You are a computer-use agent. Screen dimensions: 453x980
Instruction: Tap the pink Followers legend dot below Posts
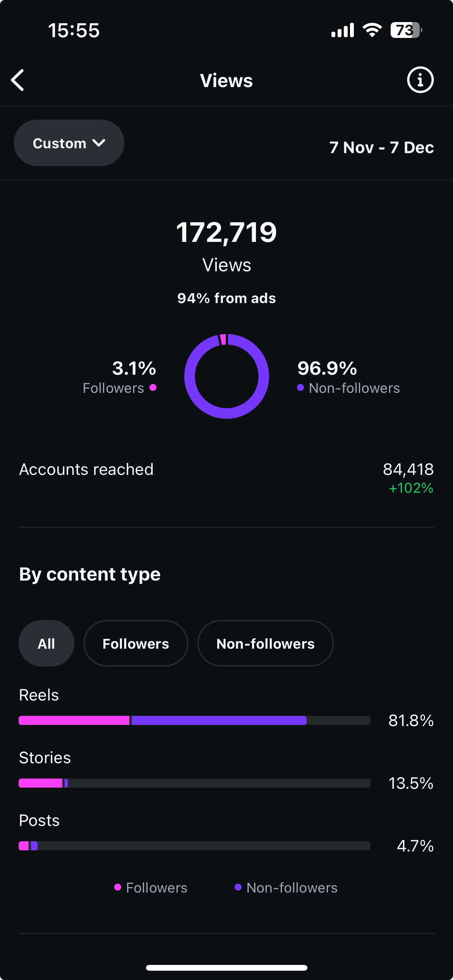pos(118,887)
